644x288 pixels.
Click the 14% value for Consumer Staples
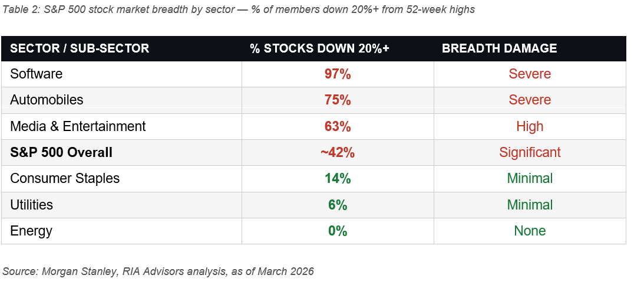point(338,178)
